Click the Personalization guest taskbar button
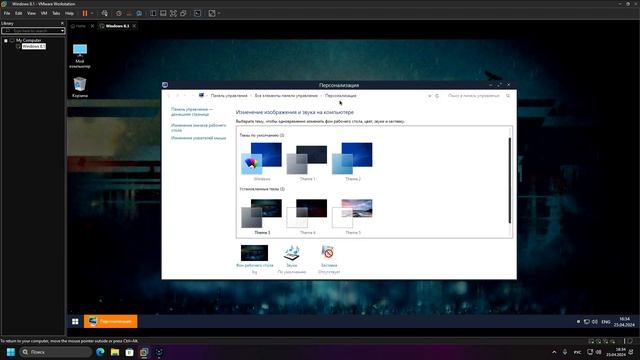The width and height of the screenshot is (640, 360). pos(111,322)
